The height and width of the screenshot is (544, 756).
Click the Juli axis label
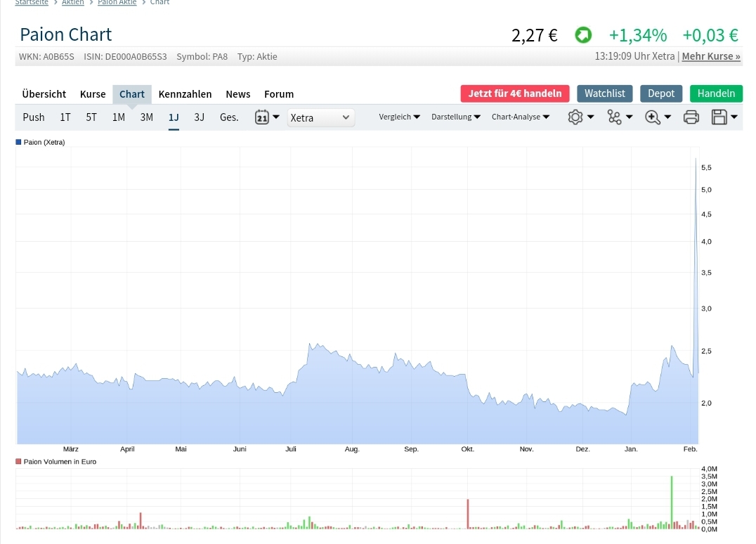coord(291,449)
